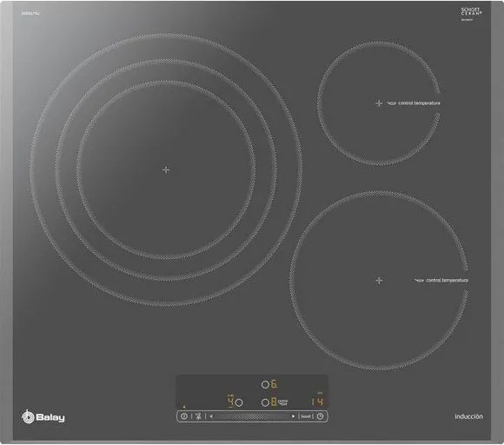
Task: Tap the timer display showing 14
Action: pyautogui.click(x=317, y=402)
